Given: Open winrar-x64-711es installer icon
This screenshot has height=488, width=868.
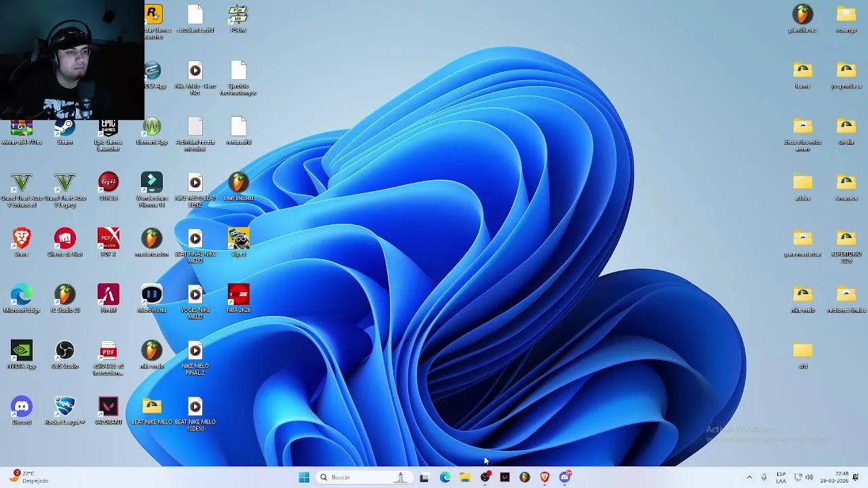Looking at the screenshot, I should tap(21, 130).
